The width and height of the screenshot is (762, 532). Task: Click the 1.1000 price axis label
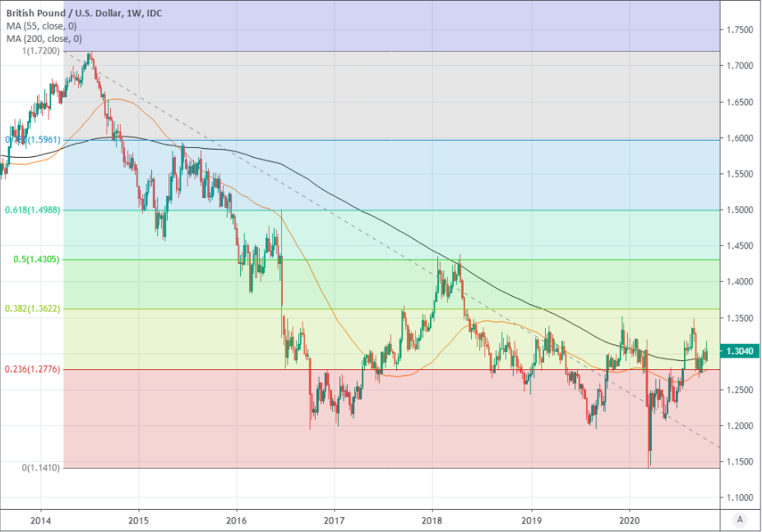click(741, 497)
